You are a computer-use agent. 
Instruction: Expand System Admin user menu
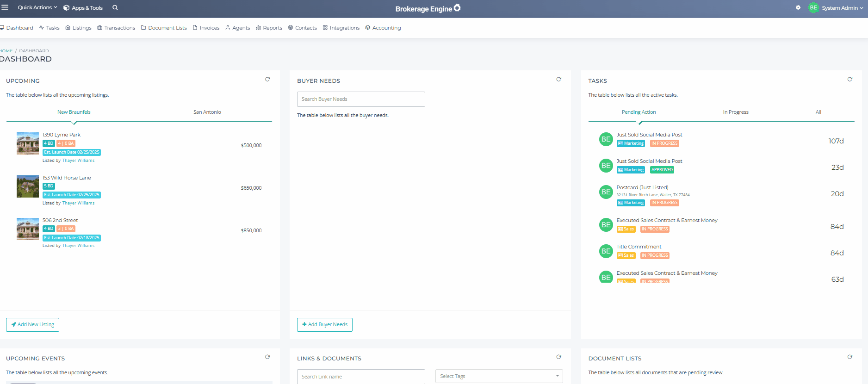click(842, 8)
